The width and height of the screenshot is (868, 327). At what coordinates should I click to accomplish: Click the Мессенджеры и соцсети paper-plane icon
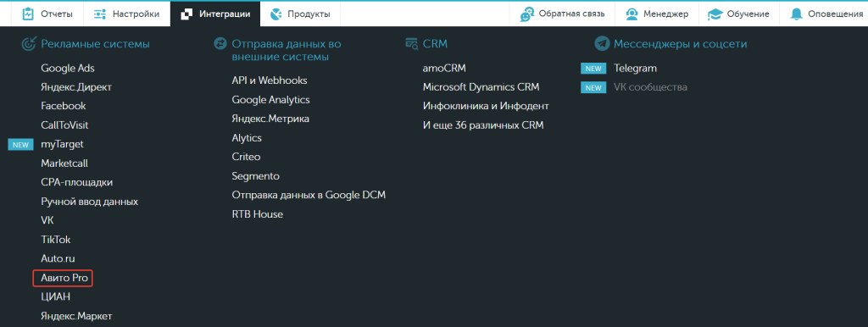coord(603,44)
